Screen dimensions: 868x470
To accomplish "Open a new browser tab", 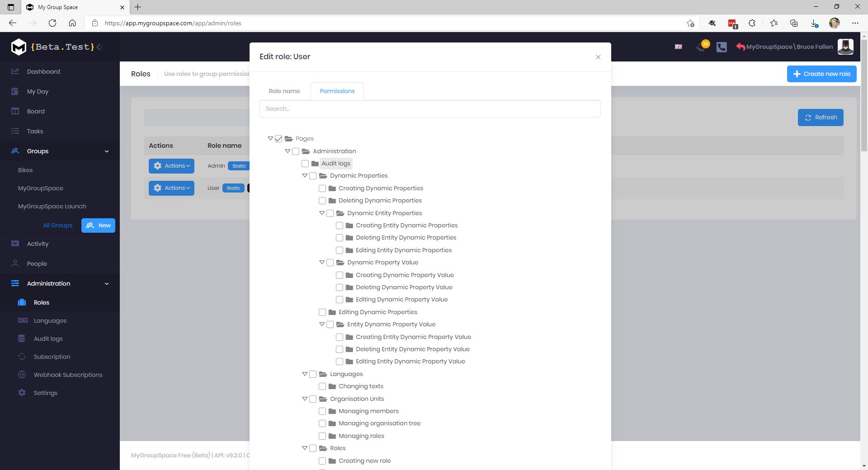I will tap(138, 7).
